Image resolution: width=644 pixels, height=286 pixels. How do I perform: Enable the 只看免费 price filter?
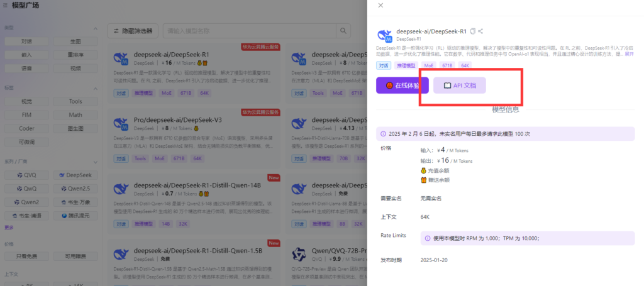tap(26, 256)
